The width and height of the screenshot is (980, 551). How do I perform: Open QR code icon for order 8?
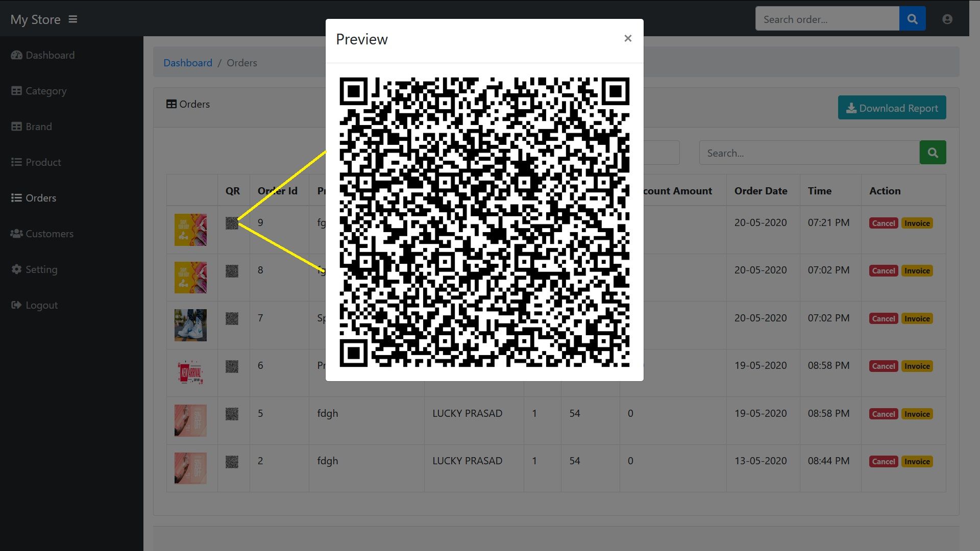pyautogui.click(x=232, y=271)
